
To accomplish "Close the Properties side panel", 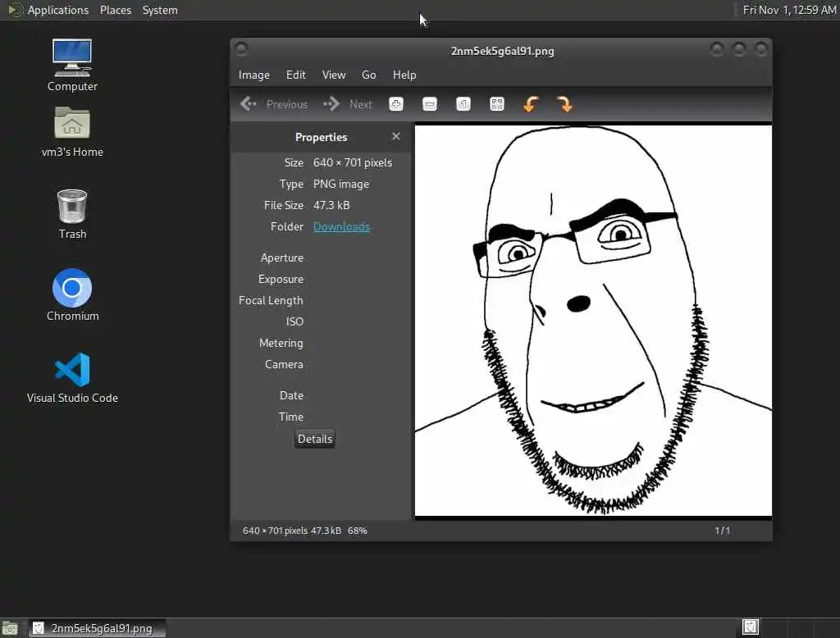I will tap(396, 137).
